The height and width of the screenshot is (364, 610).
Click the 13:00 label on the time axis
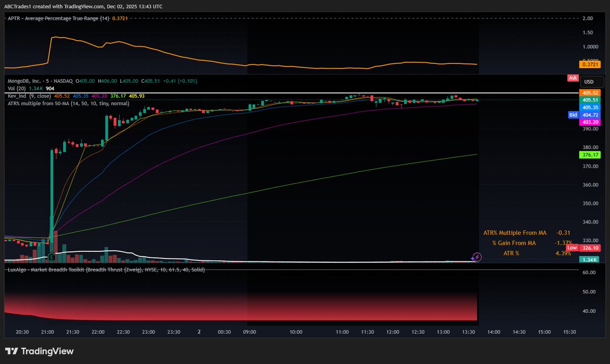pos(443,332)
